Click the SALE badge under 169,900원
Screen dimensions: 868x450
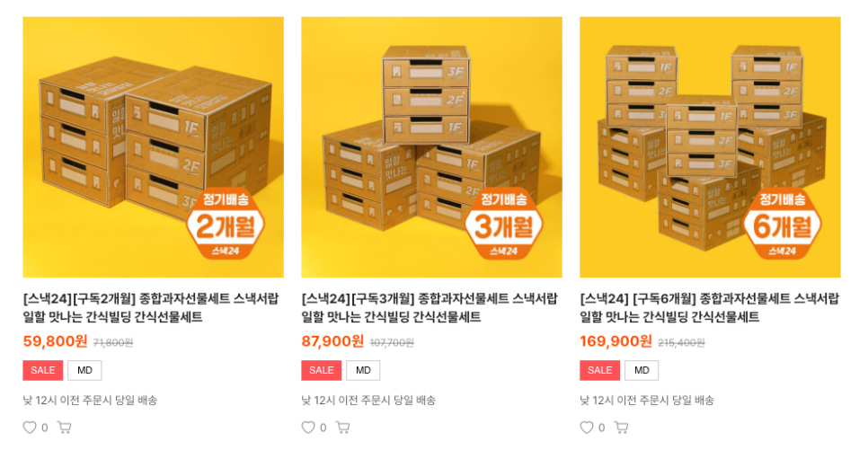click(x=600, y=370)
